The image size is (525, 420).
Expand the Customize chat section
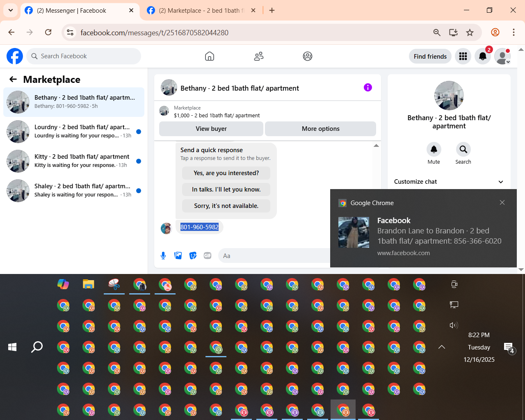coord(449,182)
